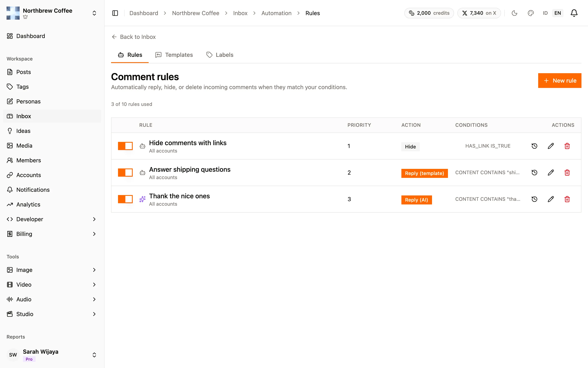The height and width of the screenshot is (368, 588).
Task: Switch language to EN
Action: (x=558, y=13)
